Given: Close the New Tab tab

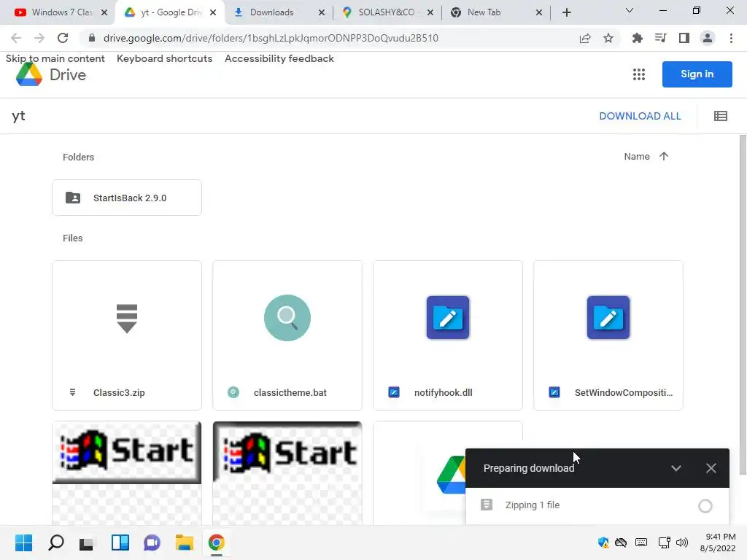Looking at the screenshot, I should click(x=539, y=13).
